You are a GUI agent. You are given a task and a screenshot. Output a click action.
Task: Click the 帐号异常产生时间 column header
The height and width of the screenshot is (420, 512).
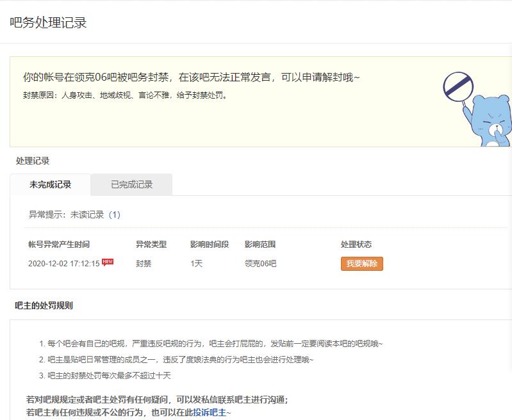tap(59, 245)
